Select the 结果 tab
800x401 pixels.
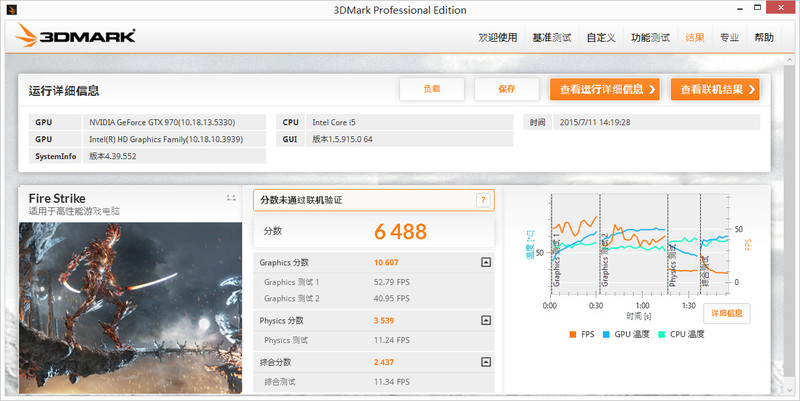pyautogui.click(x=694, y=37)
